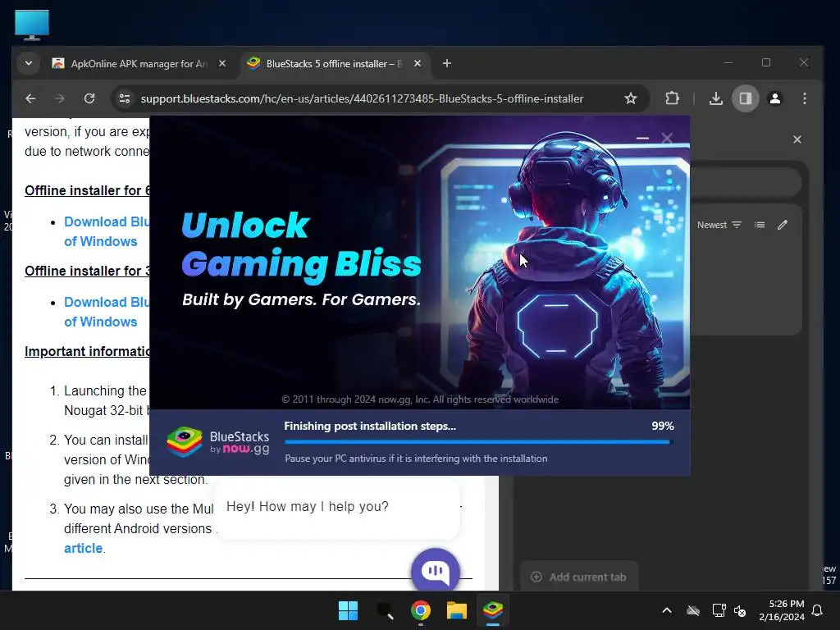Switch side panel list view icon
The width and height of the screenshot is (840, 630).
[x=759, y=225]
